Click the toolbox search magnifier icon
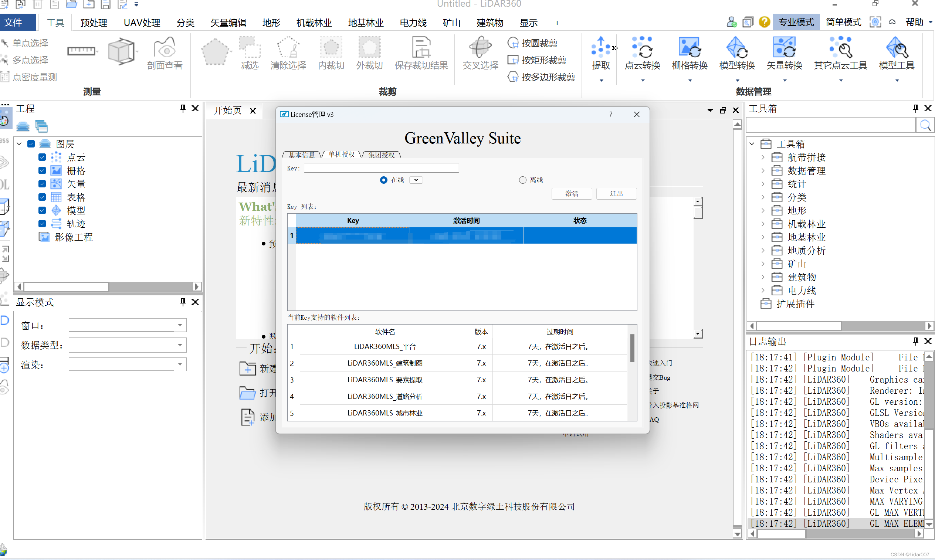Screen dimensions: 935x560 (x=925, y=125)
